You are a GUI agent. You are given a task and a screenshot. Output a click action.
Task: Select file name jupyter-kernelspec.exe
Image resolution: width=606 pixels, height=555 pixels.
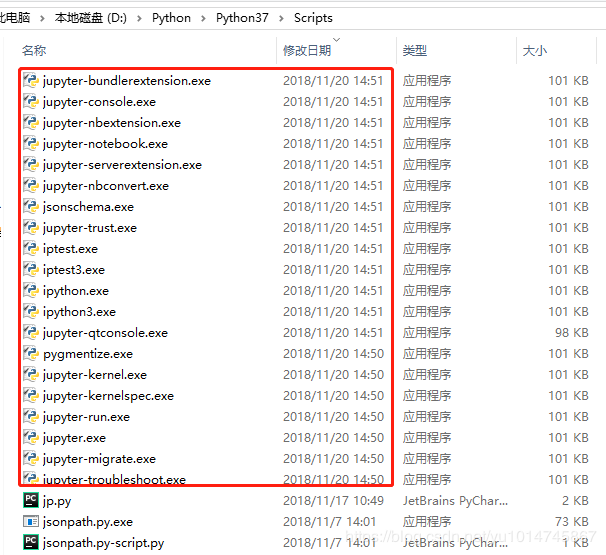pos(108,396)
